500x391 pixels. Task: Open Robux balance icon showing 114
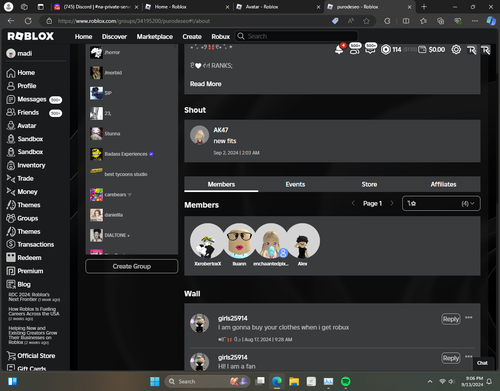click(386, 50)
